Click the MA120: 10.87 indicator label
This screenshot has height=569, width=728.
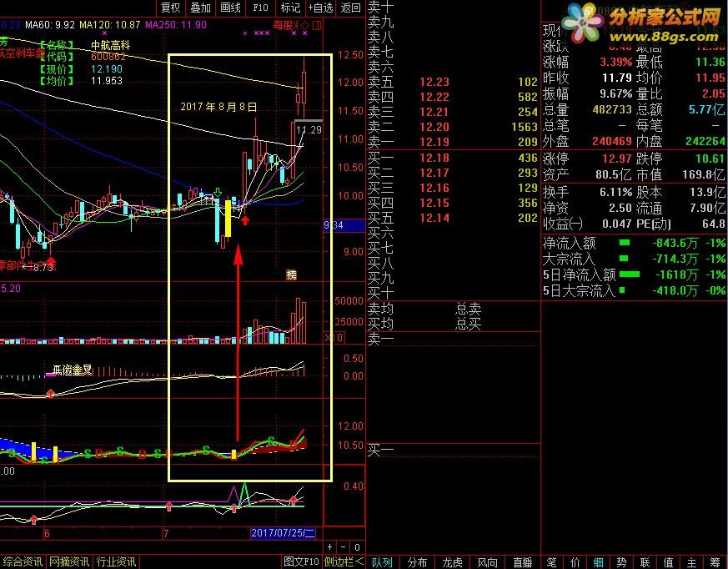click(109, 25)
